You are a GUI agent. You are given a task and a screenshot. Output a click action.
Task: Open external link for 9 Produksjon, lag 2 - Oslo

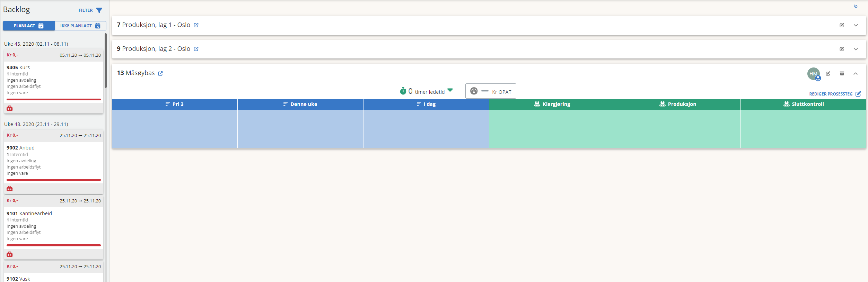pyautogui.click(x=196, y=49)
